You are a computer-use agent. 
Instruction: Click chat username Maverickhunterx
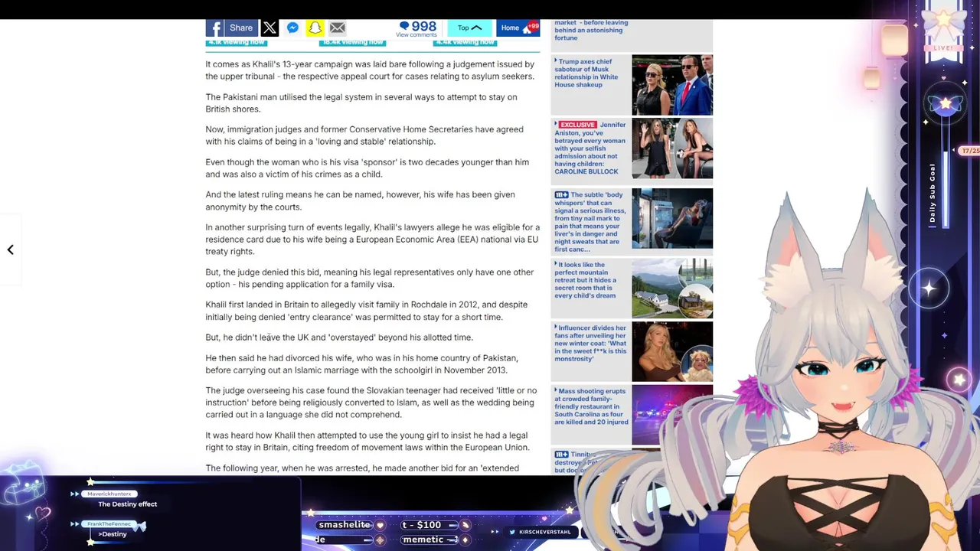click(109, 494)
